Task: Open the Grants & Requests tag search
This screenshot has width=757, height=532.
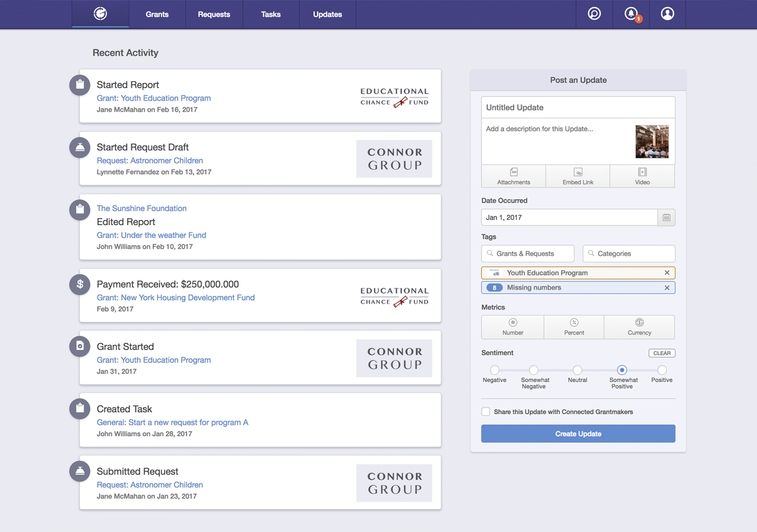Action: 528,254
